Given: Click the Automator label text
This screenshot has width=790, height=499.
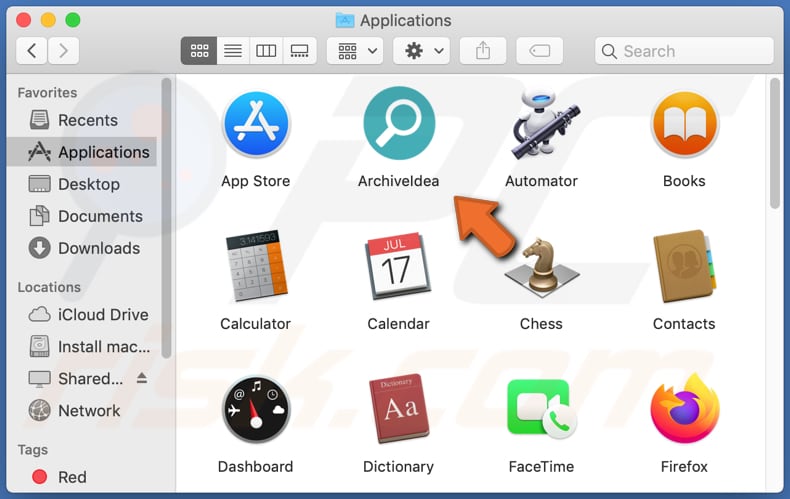Looking at the screenshot, I should coord(542,181).
